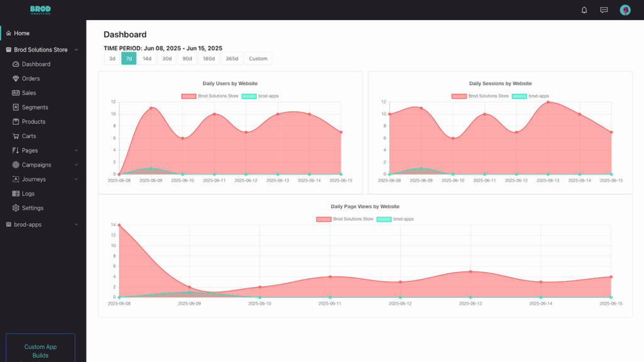The width and height of the screenshot is (644, 362).
Task: Select the Carts shopping cart icon
Action: click(x=15, y=136)
